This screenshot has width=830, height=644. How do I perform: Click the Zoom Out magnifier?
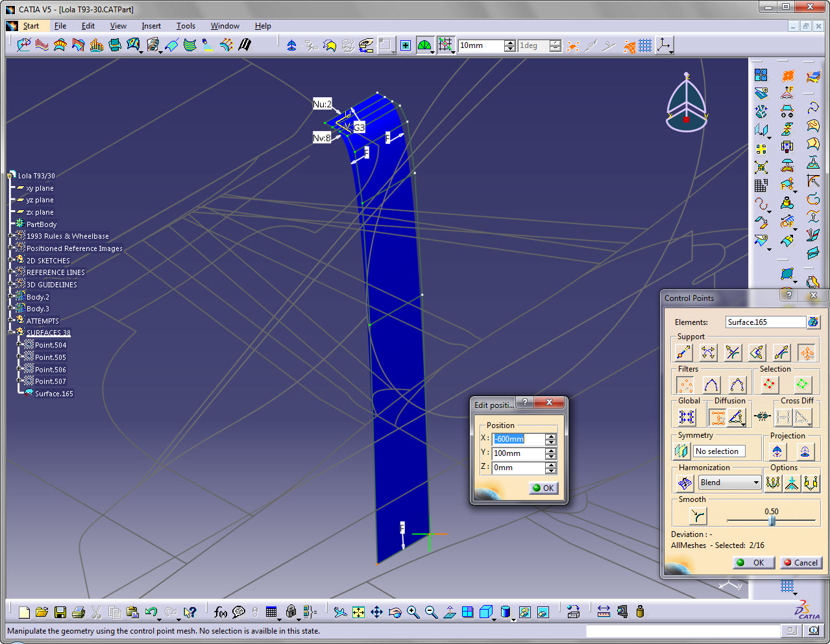(x=432, y=612)
